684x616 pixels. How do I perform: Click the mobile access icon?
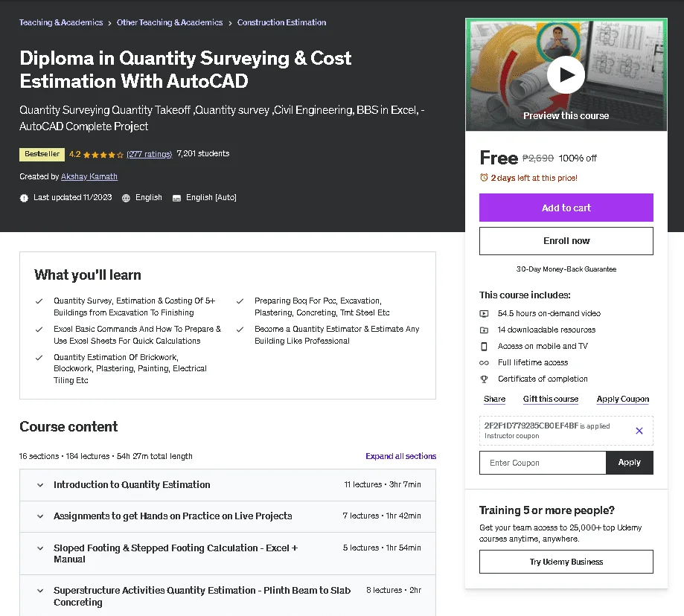[x=485, y=346]
